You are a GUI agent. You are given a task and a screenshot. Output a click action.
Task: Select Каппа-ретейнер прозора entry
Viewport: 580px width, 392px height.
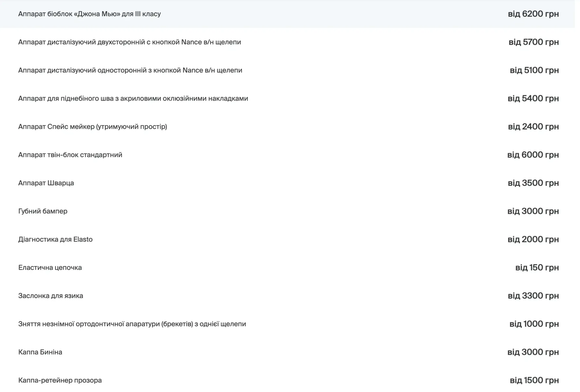click(x=60, y=380)
